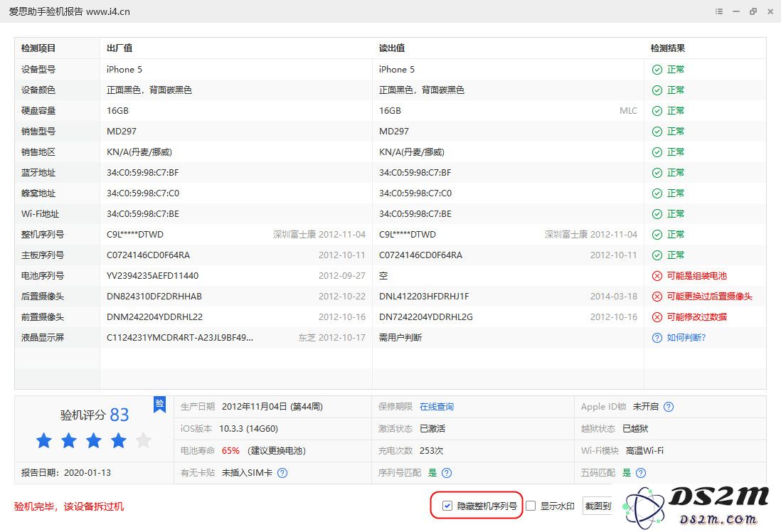This screenshot has width=781, height=532.
Task: Click the green check icon for Wi-Fi地址 row
Action: 657,214
